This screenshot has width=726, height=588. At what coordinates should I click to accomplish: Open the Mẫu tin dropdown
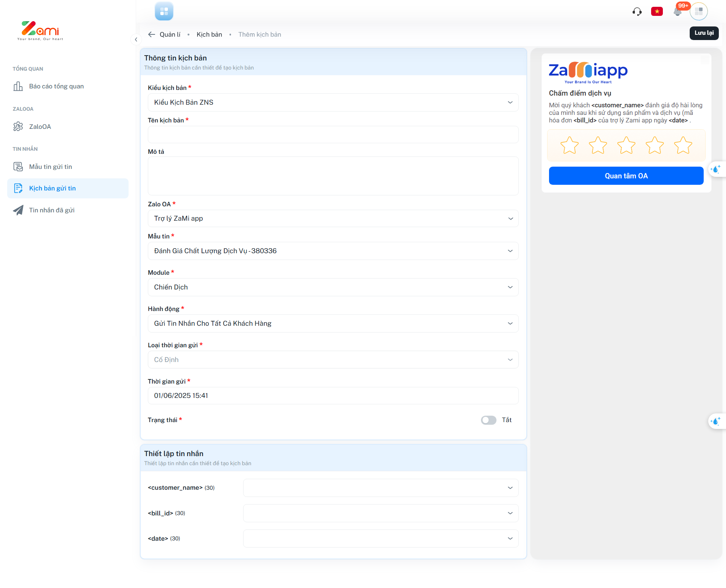(x=333, y=251)
